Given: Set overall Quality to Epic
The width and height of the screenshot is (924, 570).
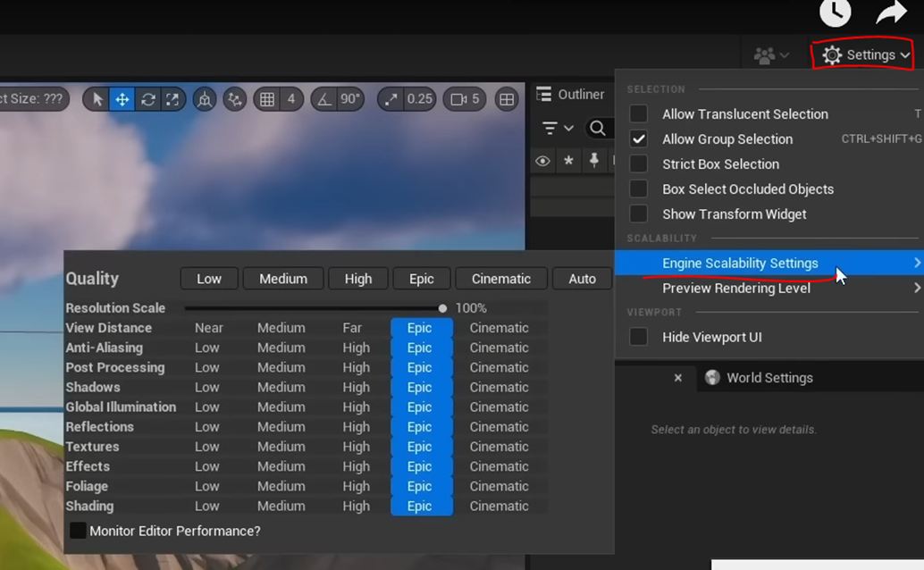Looking at the screenshot, I should pyautogui.click(x=421, y=279).
